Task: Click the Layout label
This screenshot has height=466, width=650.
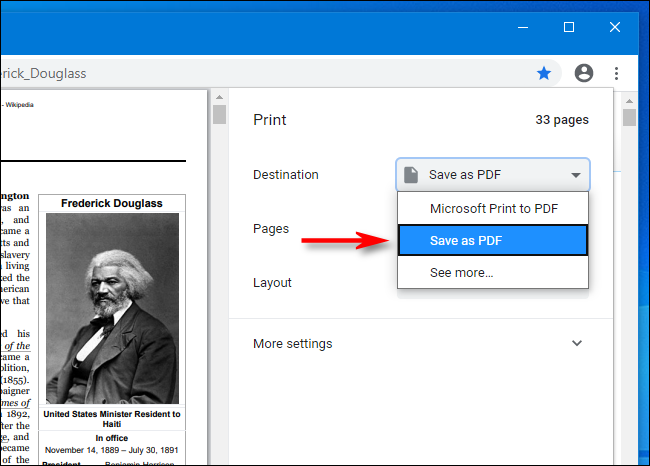Action: (x=272, y=283)
